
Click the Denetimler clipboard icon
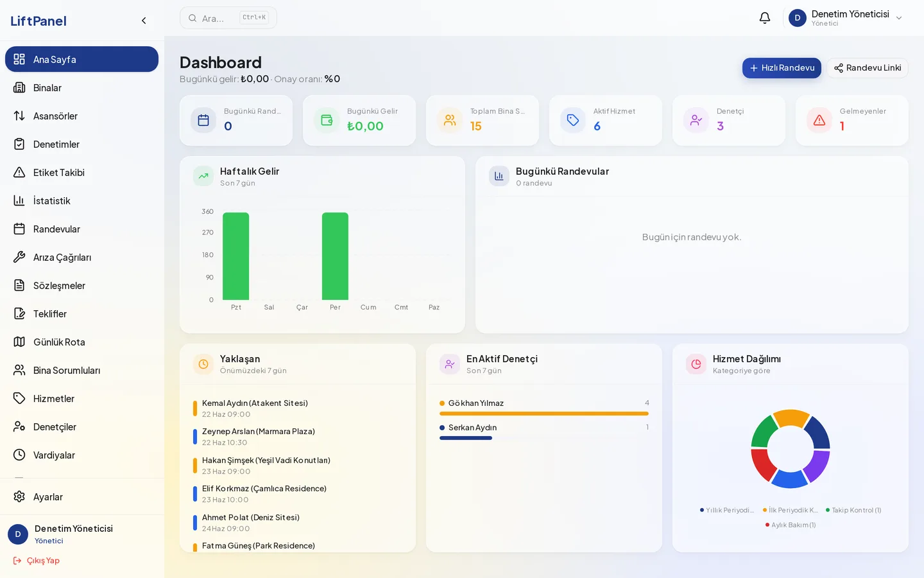pos(19,144)
